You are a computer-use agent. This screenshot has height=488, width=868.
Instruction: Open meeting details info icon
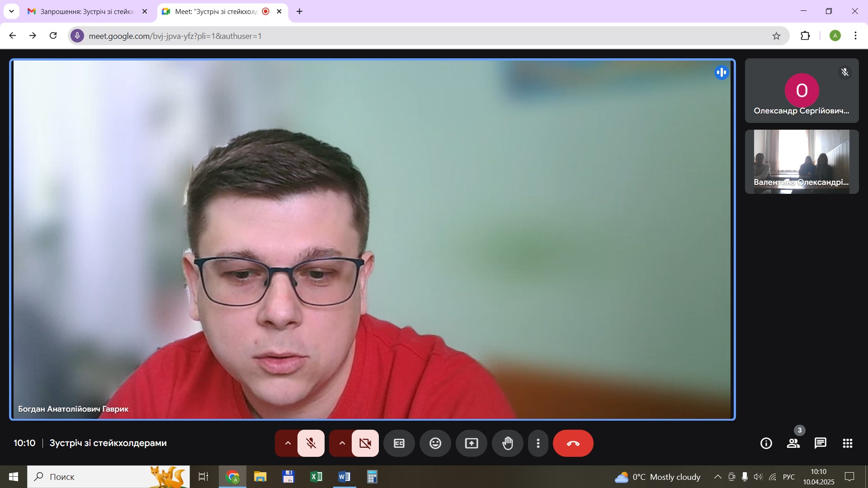766,443
